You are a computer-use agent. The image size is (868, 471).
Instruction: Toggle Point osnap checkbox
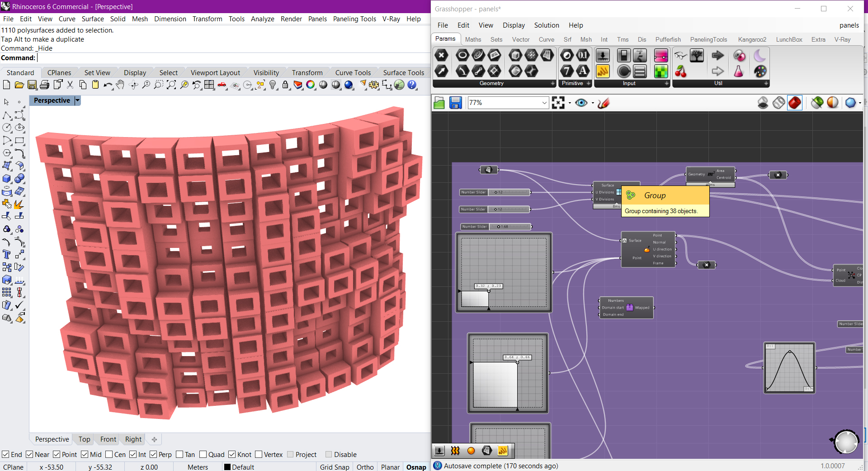point(57,454)
